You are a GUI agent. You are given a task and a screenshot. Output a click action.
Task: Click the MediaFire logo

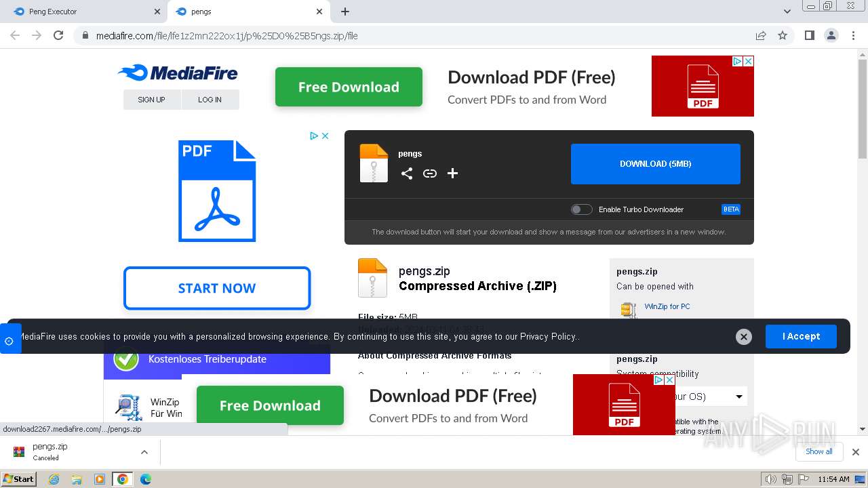click(178, 73)
